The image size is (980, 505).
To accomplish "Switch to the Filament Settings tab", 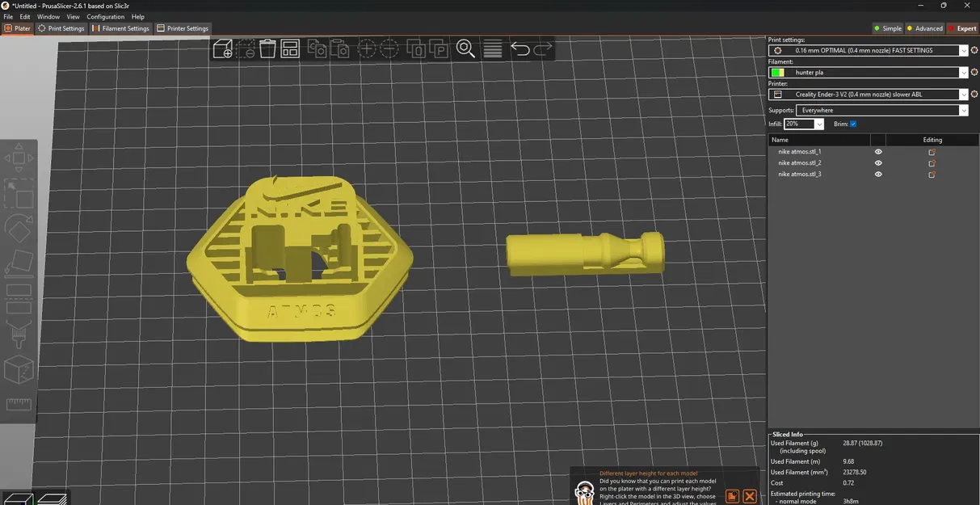I will click(x=120, y=28).
